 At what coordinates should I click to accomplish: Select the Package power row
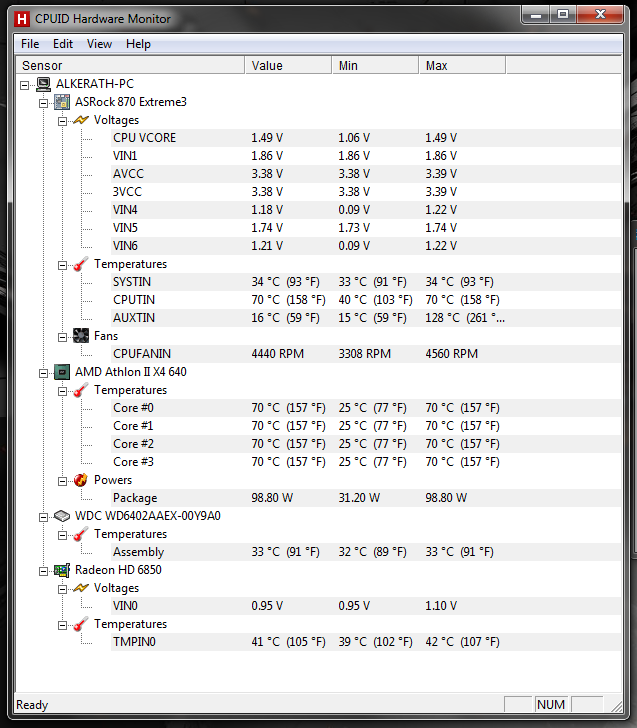(366, 498)
